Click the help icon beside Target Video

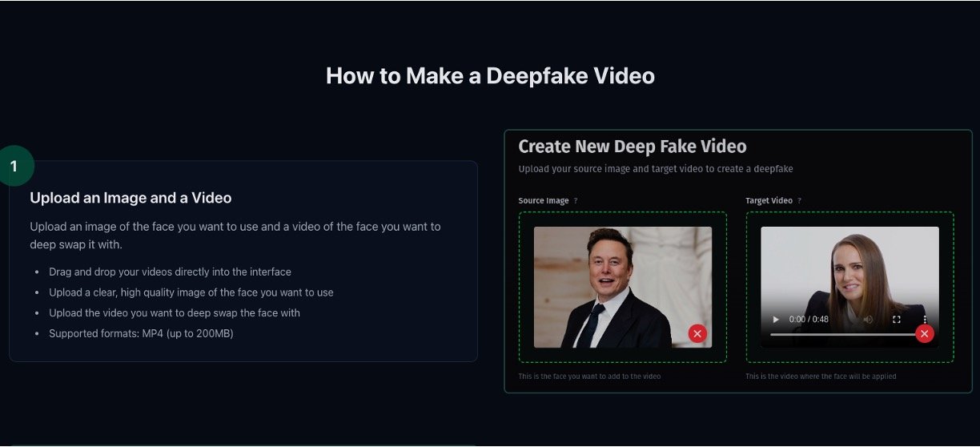point(799,201)
